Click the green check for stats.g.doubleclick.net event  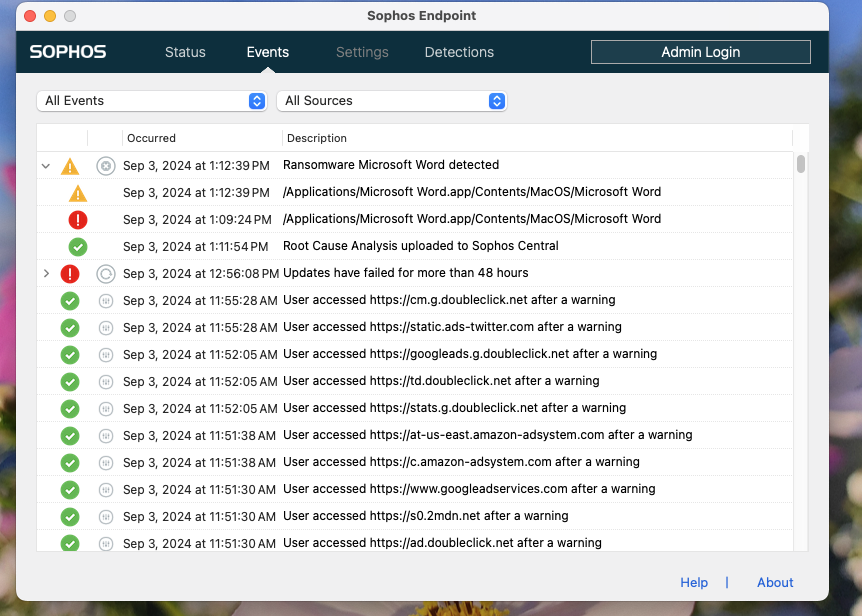click(x=70, y=408)
